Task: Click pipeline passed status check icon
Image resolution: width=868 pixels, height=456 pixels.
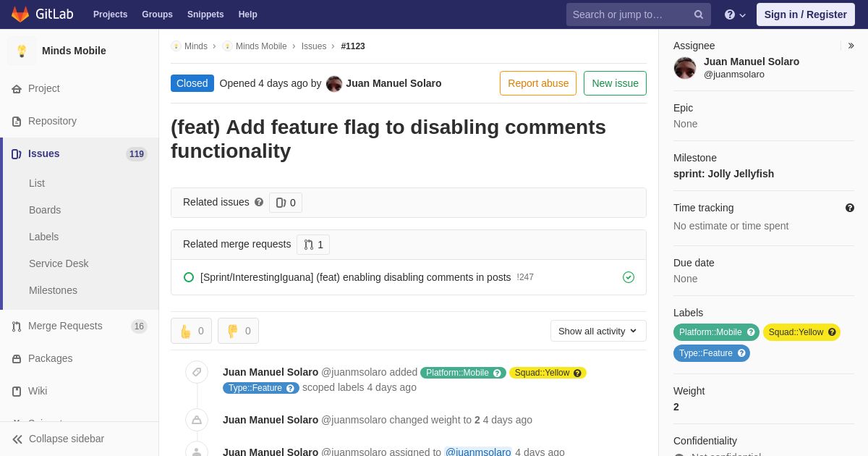Action: click(x=629, y=277)
